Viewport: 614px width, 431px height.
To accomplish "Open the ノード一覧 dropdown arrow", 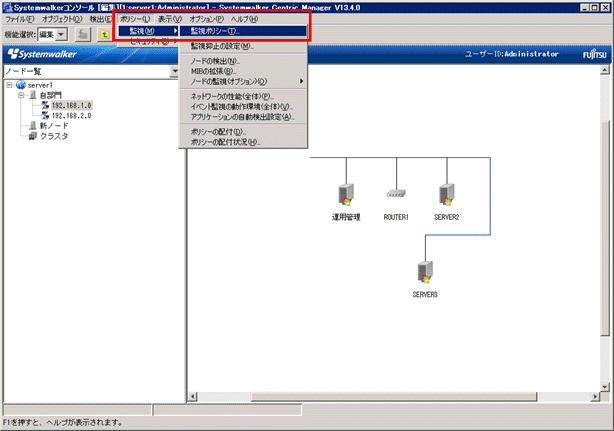I will [175, 71].
